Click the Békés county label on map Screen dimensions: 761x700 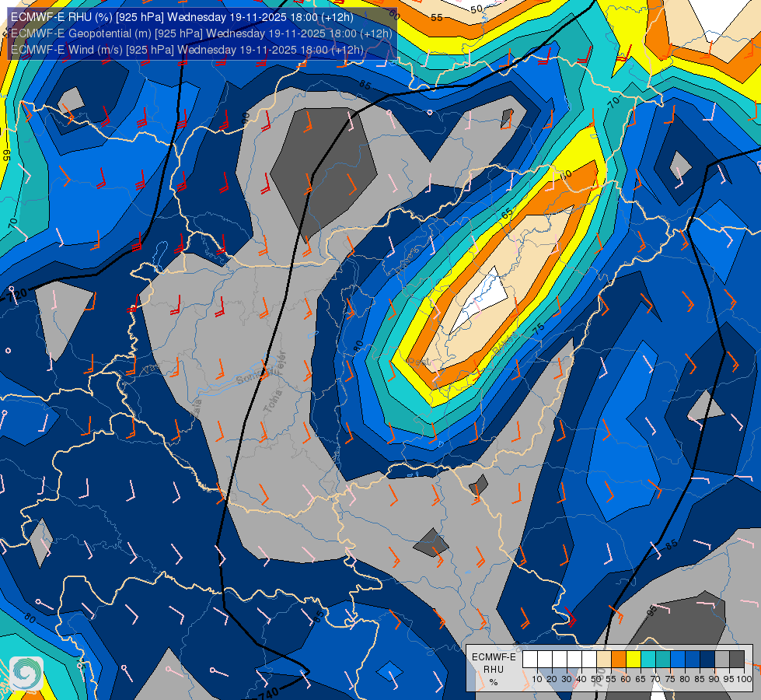(x=506, y=344)
